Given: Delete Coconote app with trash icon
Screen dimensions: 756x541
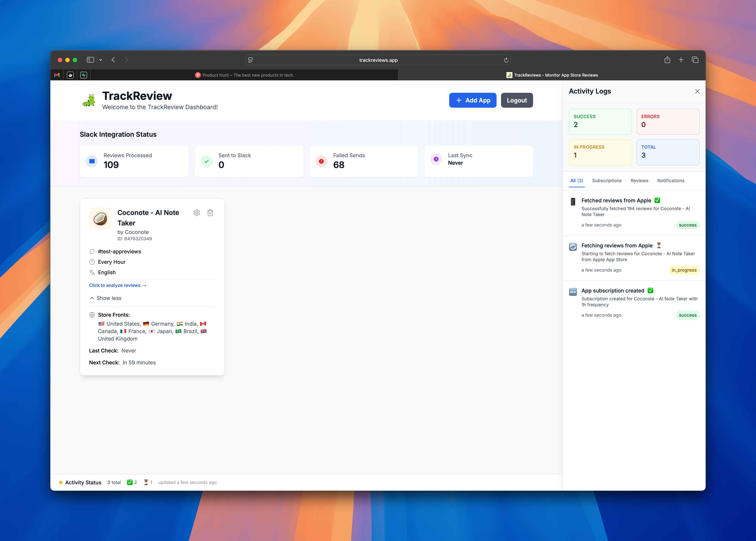Looking at the screenshot, I should click(x=210, y=213).
